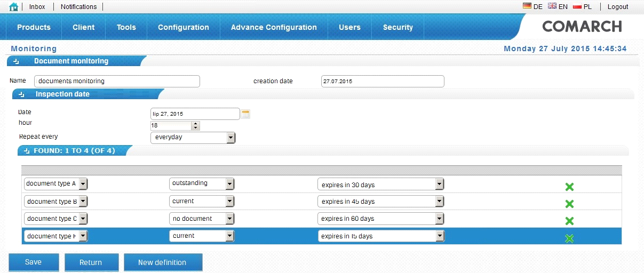644x273 pixels.
Task: Open the 'outstanding' status dropdown
Action: tap(229, 184)
